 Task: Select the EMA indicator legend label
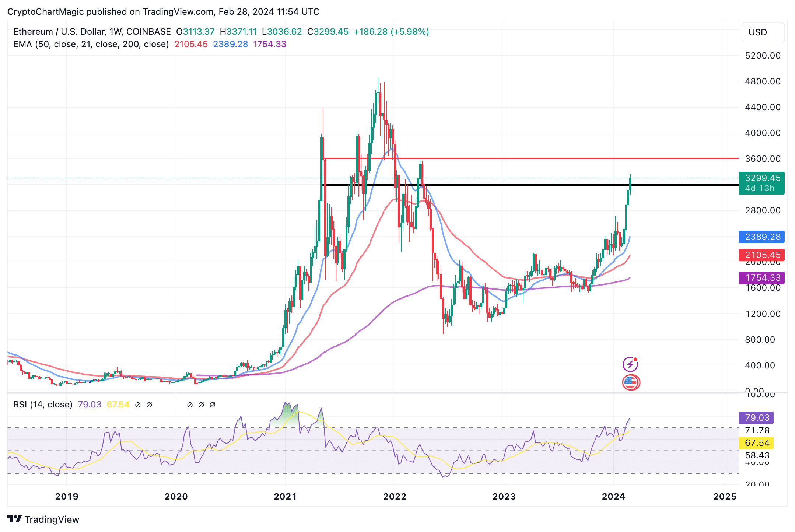(91, 44)
